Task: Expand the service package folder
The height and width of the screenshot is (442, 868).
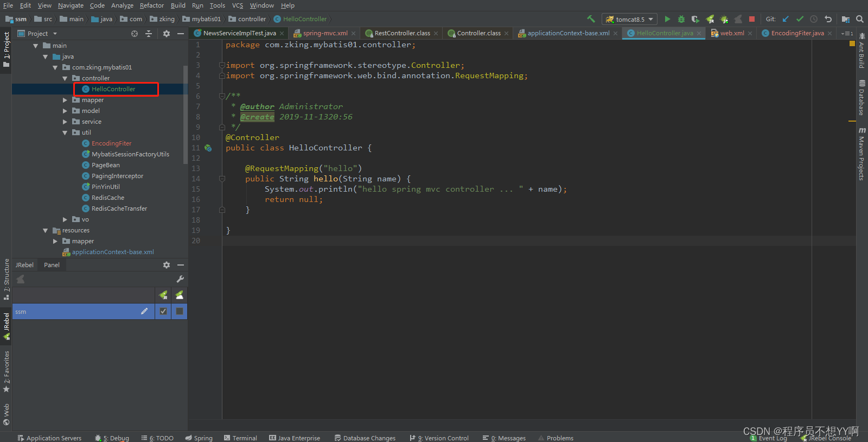Action: [x=65, y=122]
